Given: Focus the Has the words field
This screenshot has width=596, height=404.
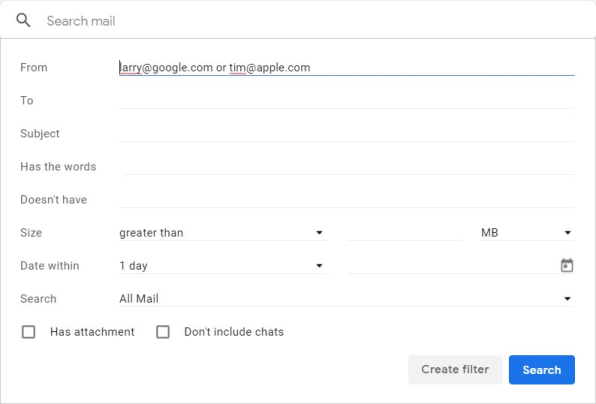Looking at the screenshot, I should click(x=347, y=167).
